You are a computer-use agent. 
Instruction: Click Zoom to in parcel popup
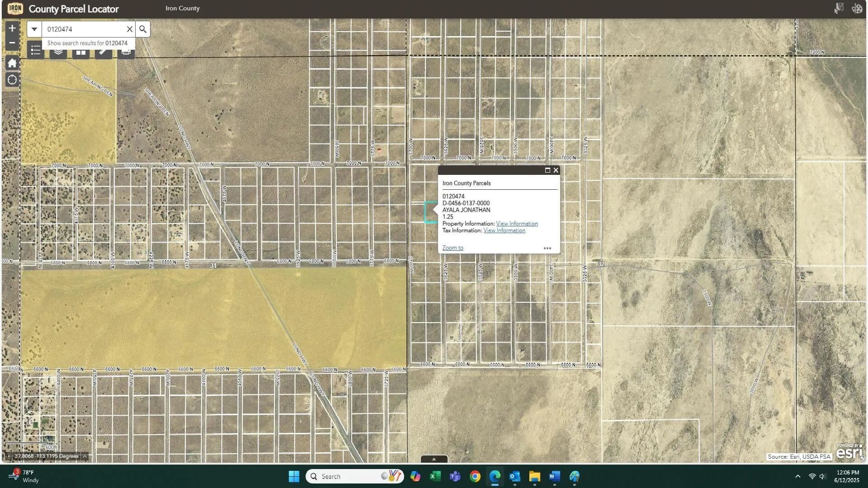453,248
